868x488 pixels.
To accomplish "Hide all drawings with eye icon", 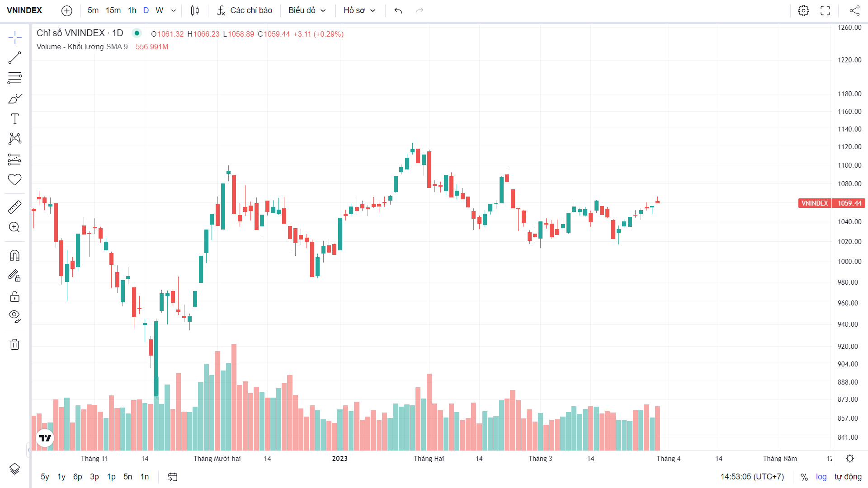I will click(14, 316).
